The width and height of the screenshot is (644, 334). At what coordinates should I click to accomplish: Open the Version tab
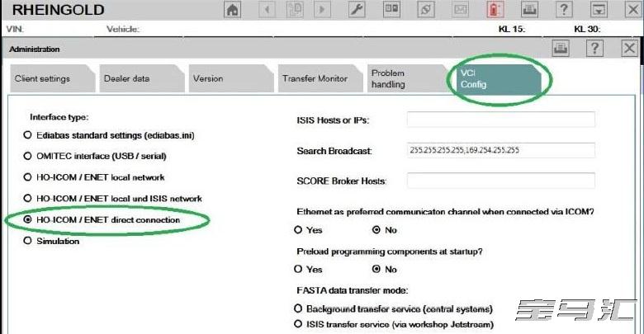[x=231, y=78]
